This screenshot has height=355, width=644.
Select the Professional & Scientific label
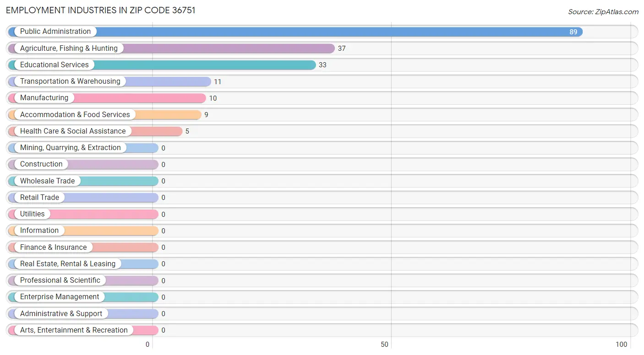click(60, 280)
